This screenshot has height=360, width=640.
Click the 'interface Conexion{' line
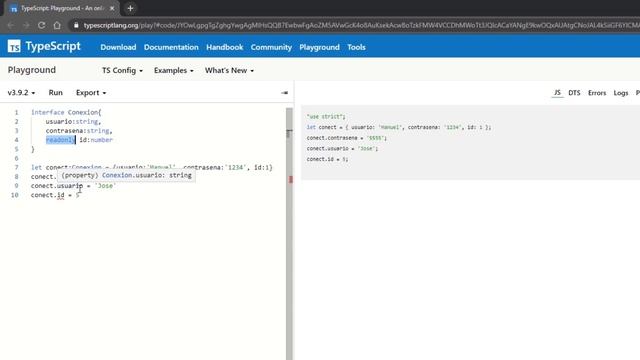(66, 112)
